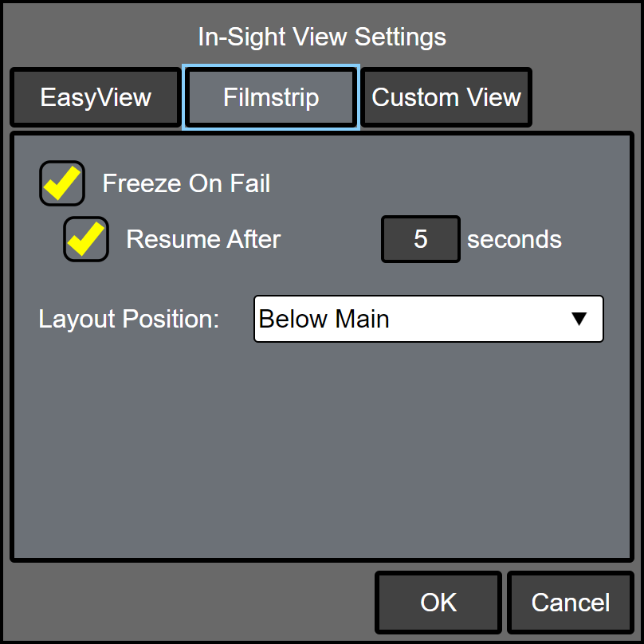Expand the Layout Position dropdown arrow
The height and width of the screenshot is (644, 644).
pyautogui.click(x=579, y=319)
